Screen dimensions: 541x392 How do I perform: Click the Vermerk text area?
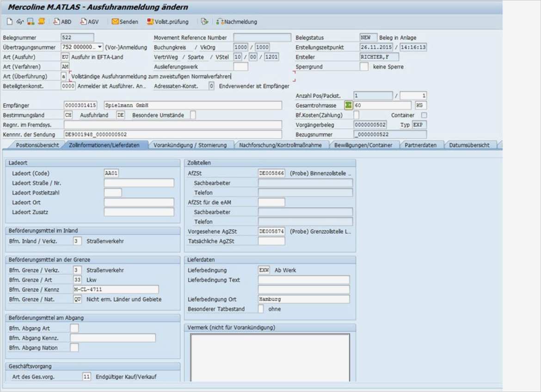[270, 357]
